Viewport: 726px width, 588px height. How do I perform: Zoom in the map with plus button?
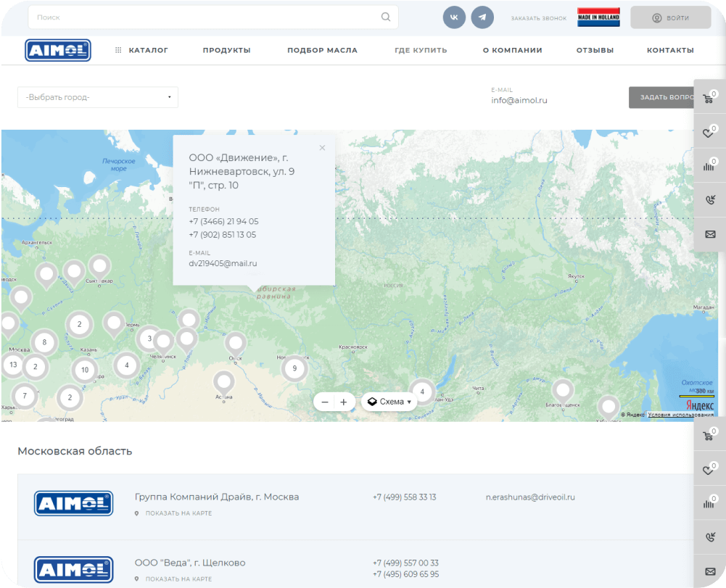(344, 402)
